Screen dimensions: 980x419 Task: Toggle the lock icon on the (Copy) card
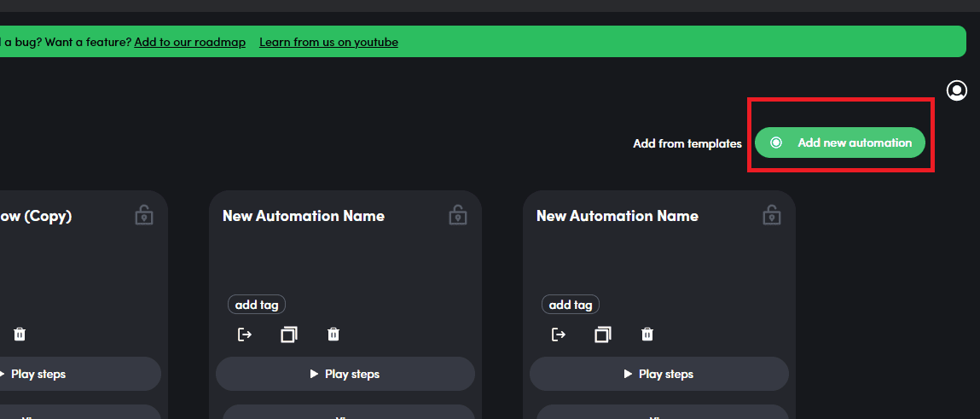coord(144,215)
